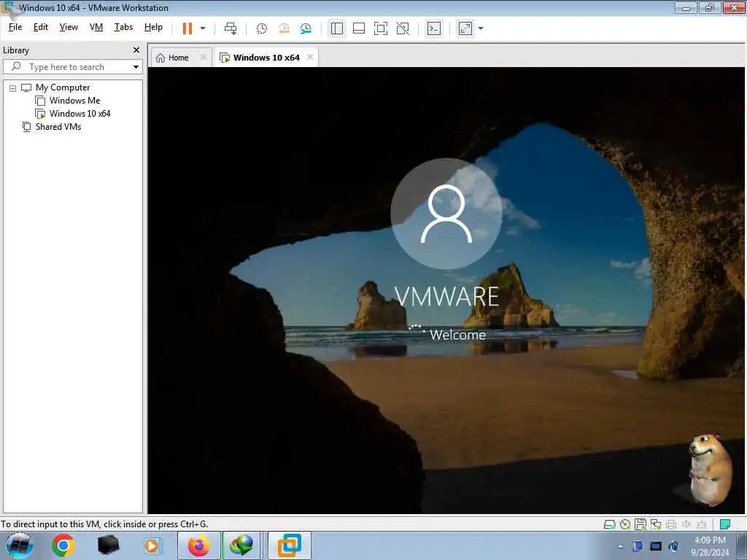Click the taskbar clock showing 4:09 PM
The image size is (747, 560).
(x=710, y=546)
